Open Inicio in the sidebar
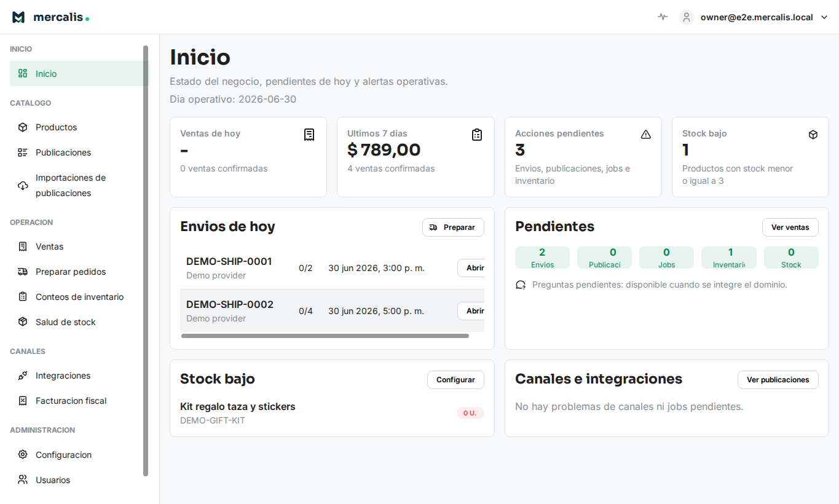The height and width of the screenshot is (504, 839). click(x=79, y=74)
